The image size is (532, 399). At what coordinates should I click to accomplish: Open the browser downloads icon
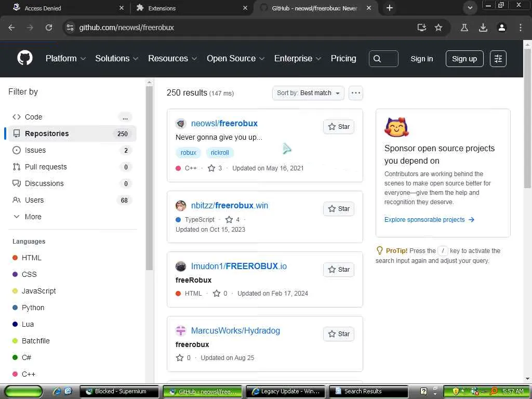click(x=483, y=28)
